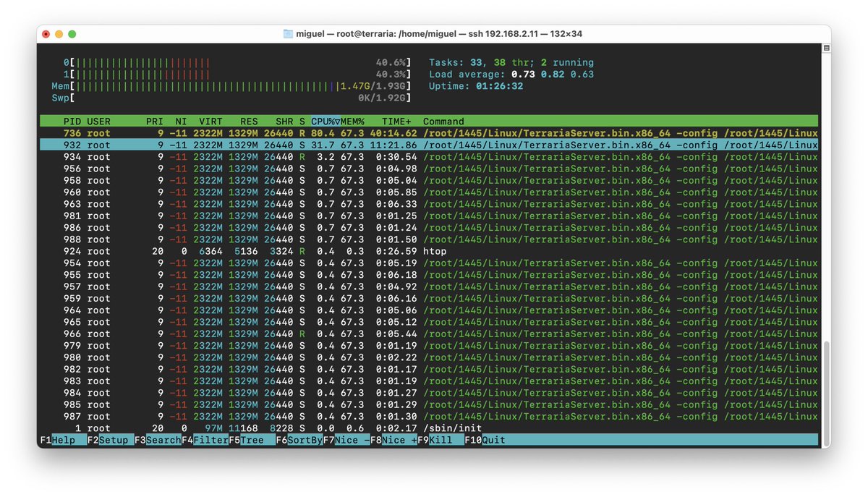Click the Uptime 01:26:32 text
Image resolution: width=868 pixels, height=497 pixels.
click(x=476, y=86)
